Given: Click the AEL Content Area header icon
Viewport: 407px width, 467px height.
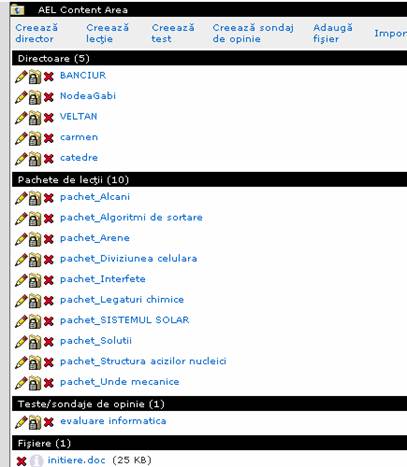Looking at the screenshot, I should pyautogui.click(x=17, y=10).
